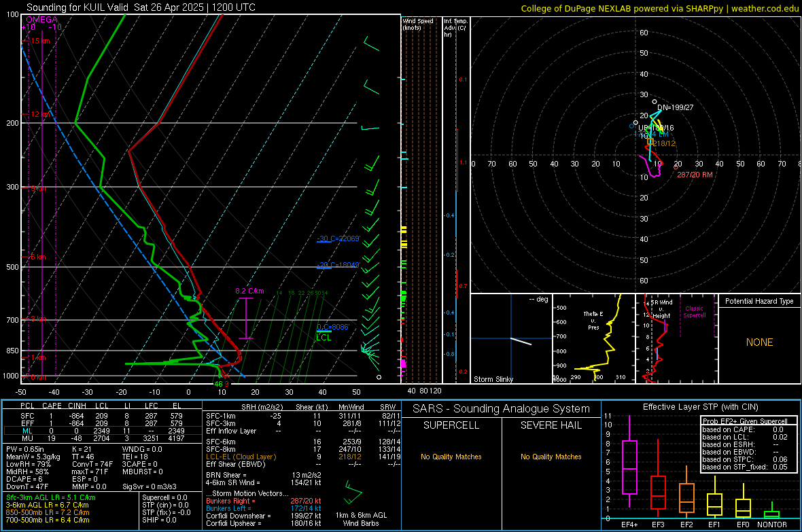Viewport: 802px width, 532px height.
Task: Click the "MidRH = 58%" value
Action: [x=27, y=471]
